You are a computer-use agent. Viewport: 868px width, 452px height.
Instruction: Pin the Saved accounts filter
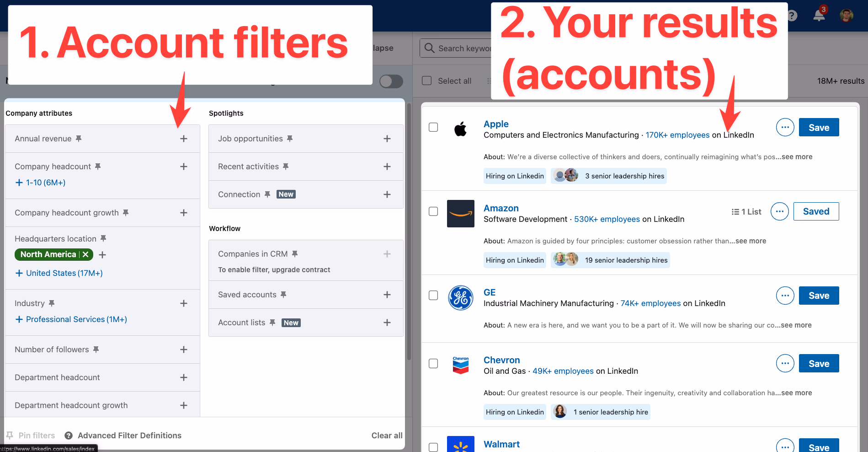pos(283,294)
